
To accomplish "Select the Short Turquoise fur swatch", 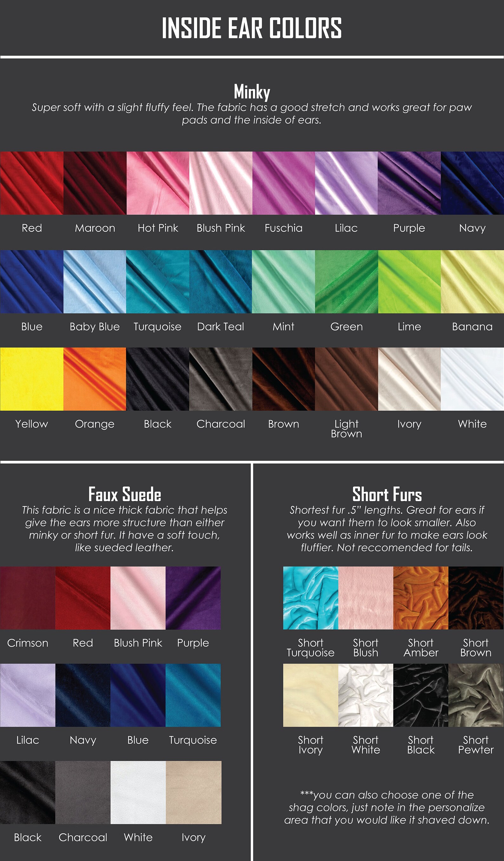I will (311, 598).
